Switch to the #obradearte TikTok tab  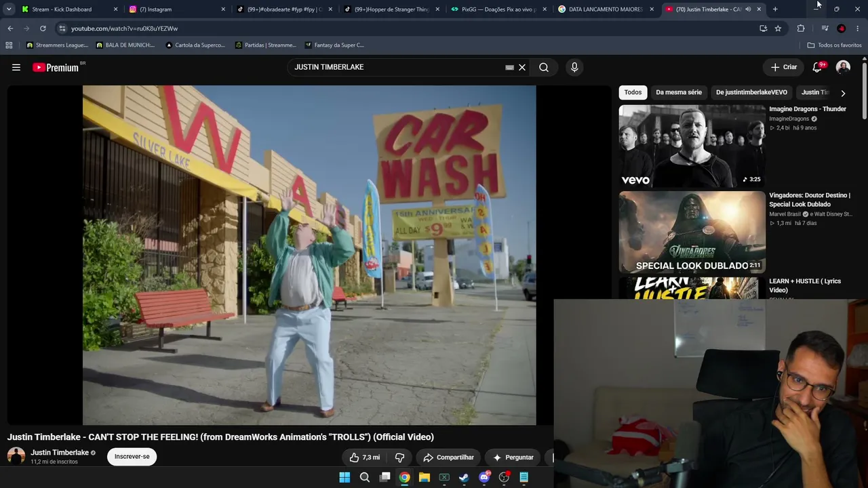pos(284,9)
